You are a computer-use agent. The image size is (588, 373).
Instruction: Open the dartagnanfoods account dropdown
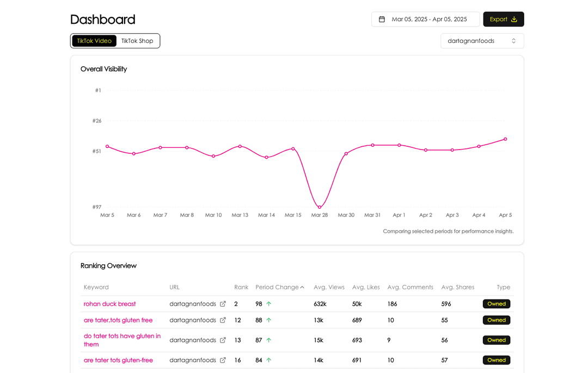click(482, 41)
